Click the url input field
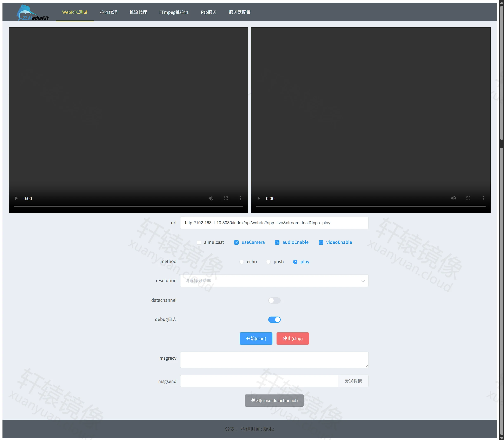 (274, 223)
